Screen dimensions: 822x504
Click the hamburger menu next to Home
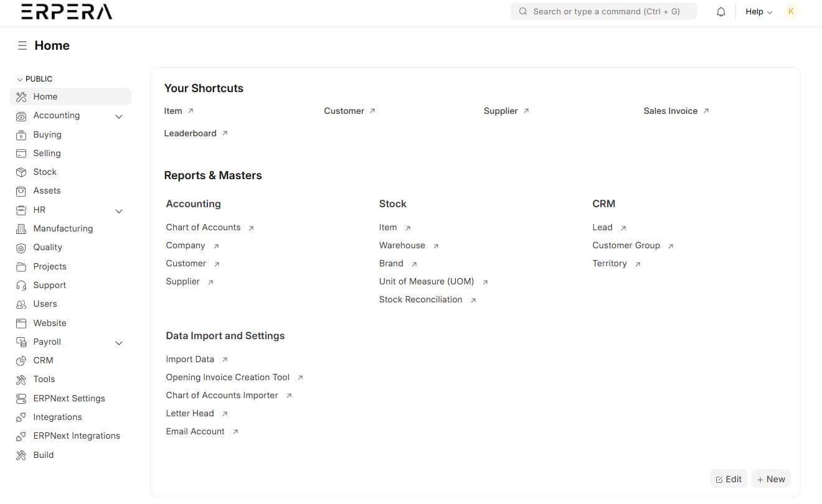(x=22, y=45)
